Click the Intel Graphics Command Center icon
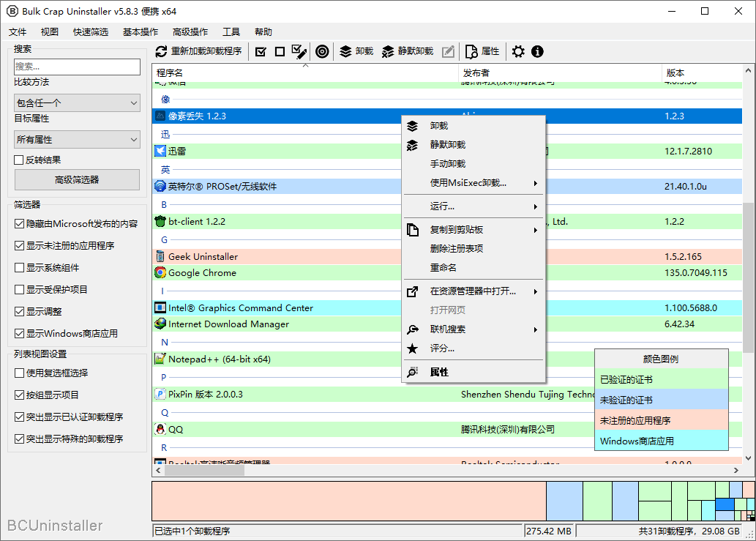This screenshot has height=541, width=756. (x=160, y=307)
